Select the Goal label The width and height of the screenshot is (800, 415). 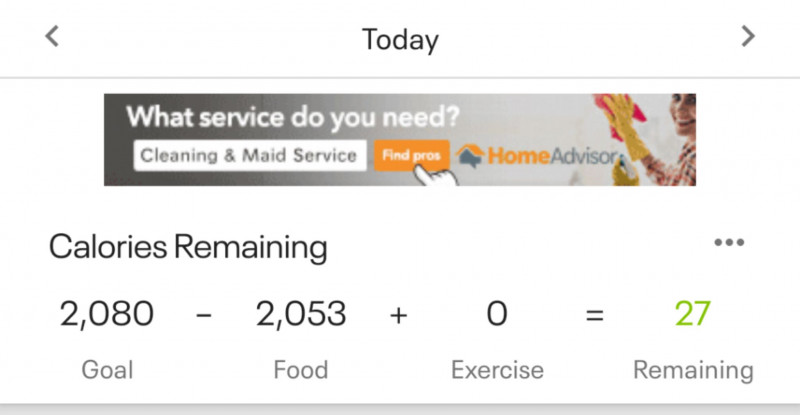[x=107, y=370]
